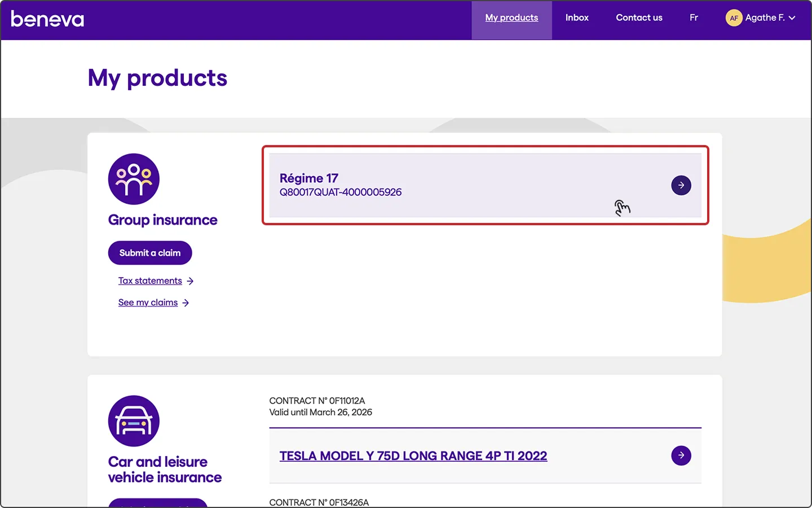Go to the Inbox
The height and width of the screenshot is (508, 812).
[x=577, y=18]
